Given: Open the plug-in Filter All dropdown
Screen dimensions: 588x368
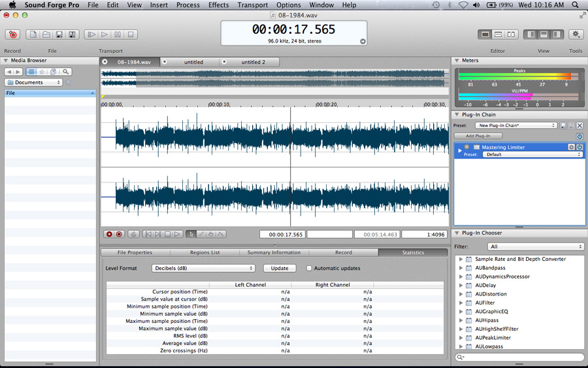Looking at the screenshot, I should tap(535, 246).
